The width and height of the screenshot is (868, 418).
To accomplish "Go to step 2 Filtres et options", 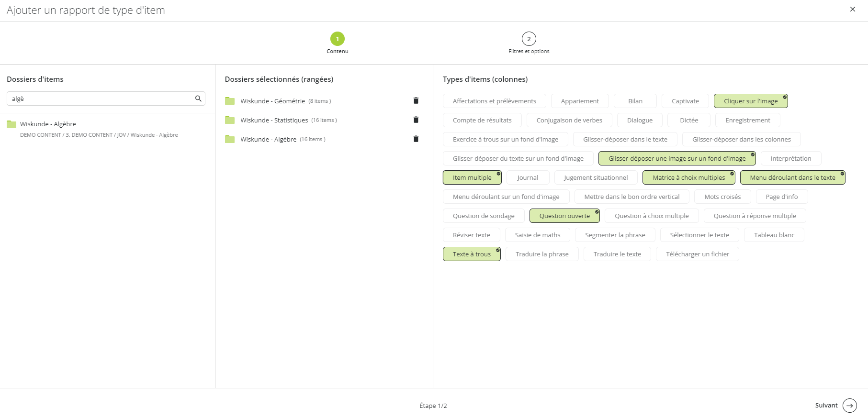I will 529,39.
